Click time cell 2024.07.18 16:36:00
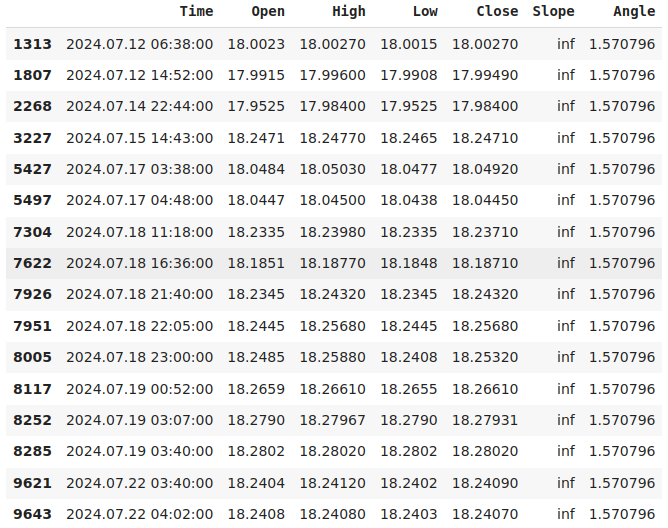 (x=139, y=263)
